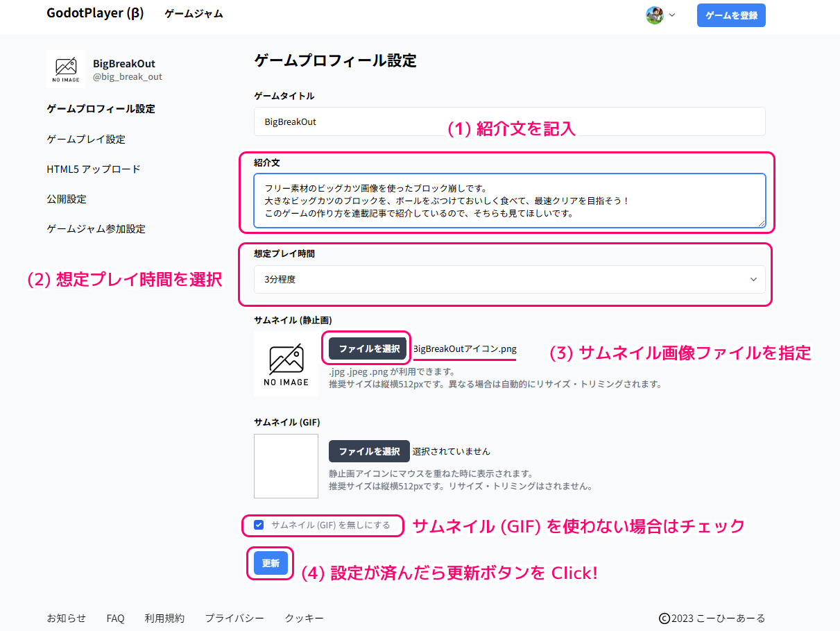The height and width of the screenshot is (631, 840).
Task: Open the プライバシー footer link
Action: tap(234, 618)
